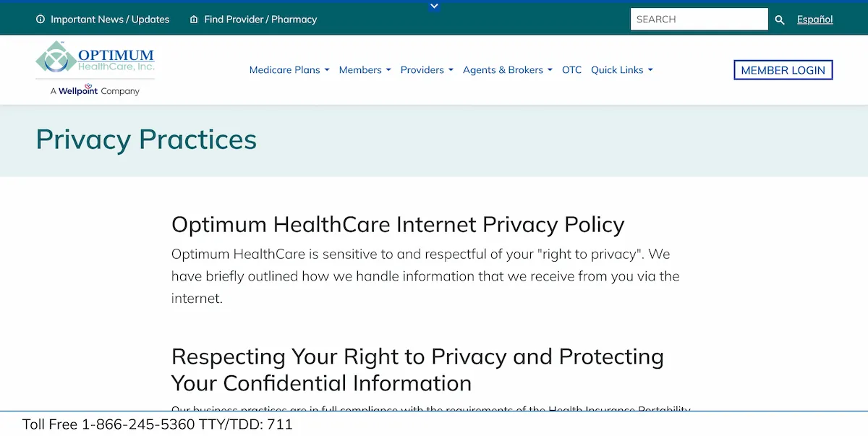Focus the SEARCH input field

(x=699, y=20)
